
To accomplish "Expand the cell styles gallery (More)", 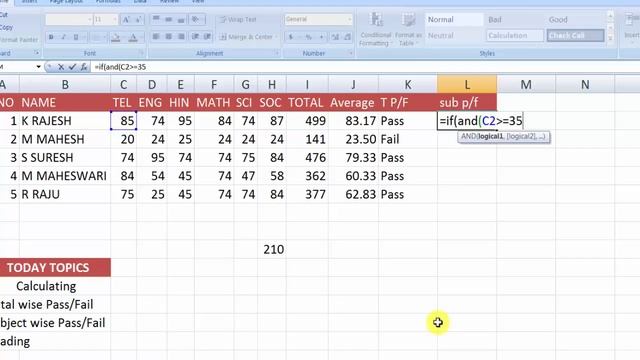I will point(611,39).
